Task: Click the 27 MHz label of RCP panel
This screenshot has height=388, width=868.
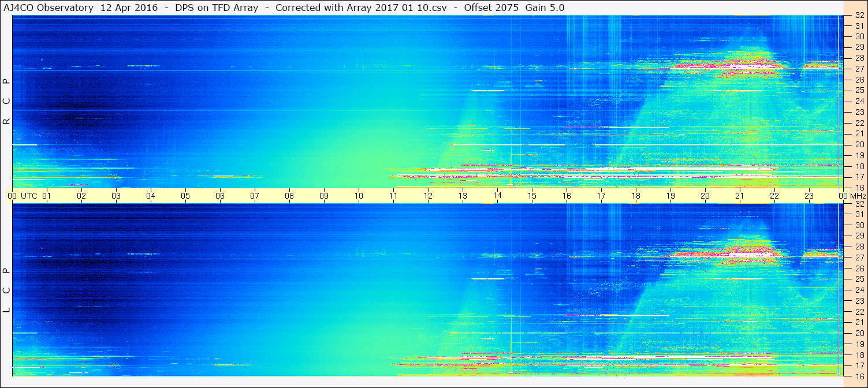Action: (x=859, y=69)
